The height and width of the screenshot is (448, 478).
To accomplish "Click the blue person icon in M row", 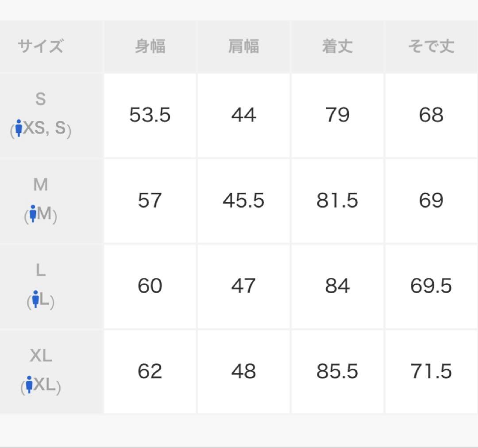I will (x=33, y=213).
